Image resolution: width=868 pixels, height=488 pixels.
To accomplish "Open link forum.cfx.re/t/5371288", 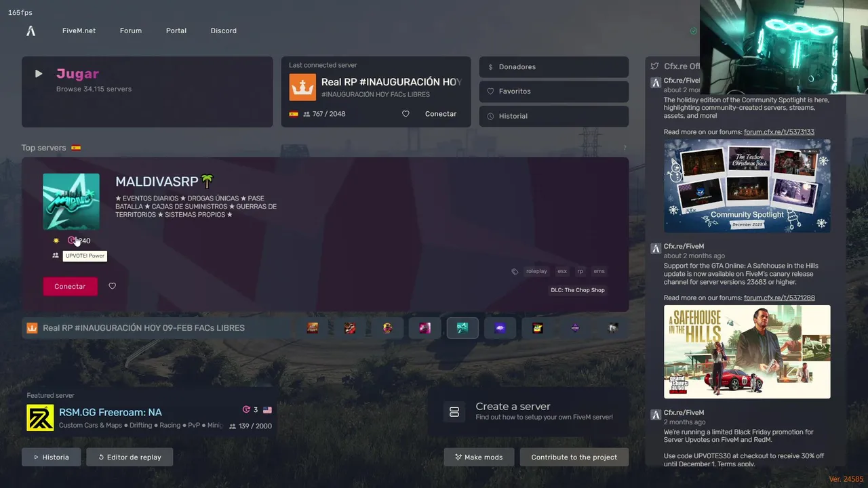I will [779, 298].
